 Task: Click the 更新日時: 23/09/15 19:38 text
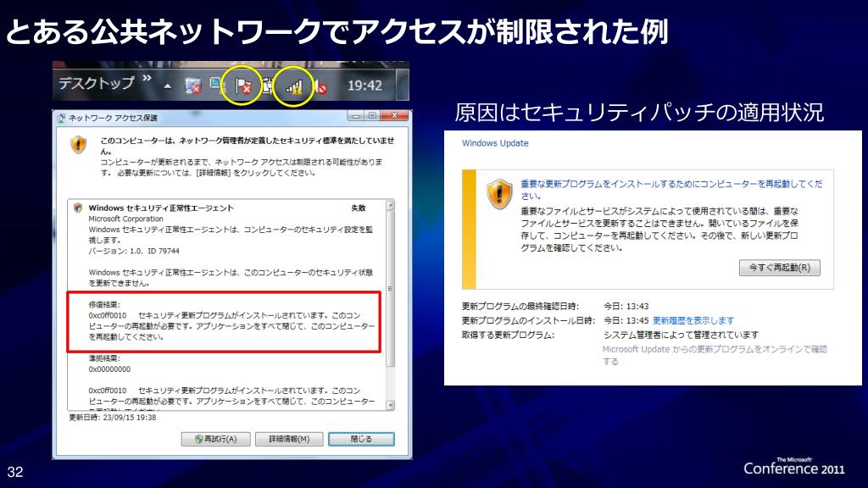click(113, 417)
